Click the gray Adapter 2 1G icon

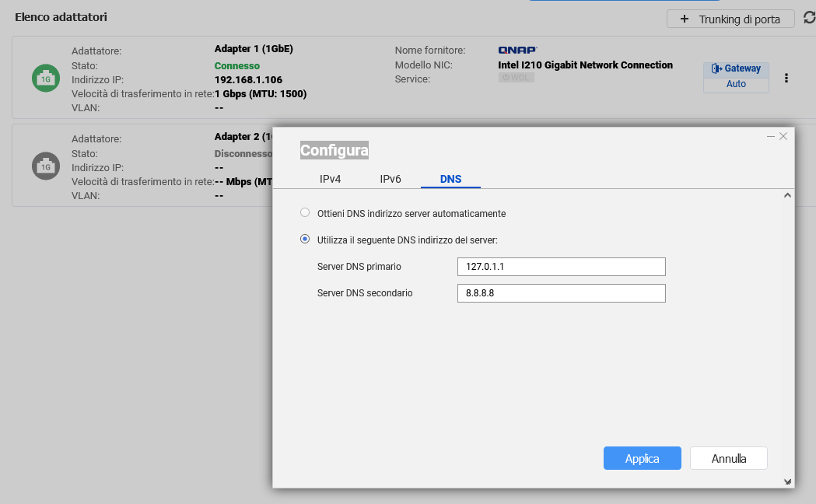coord(45,166)
